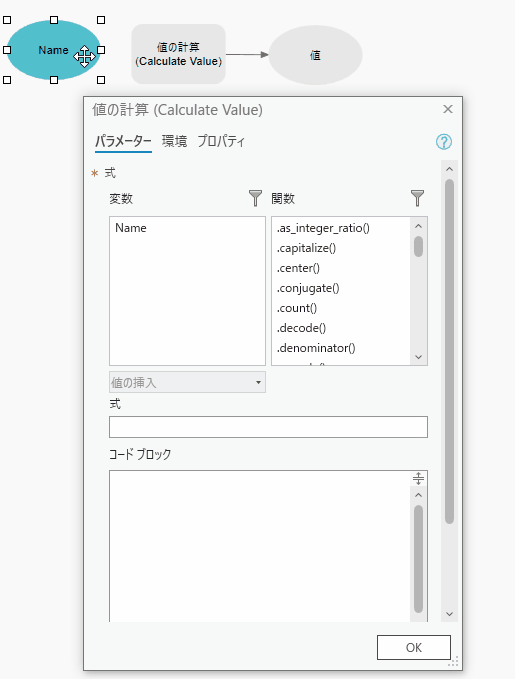Click into the 式 expression input field
The width and height of the screenshot is (515, 679).
tap(268, 427)
